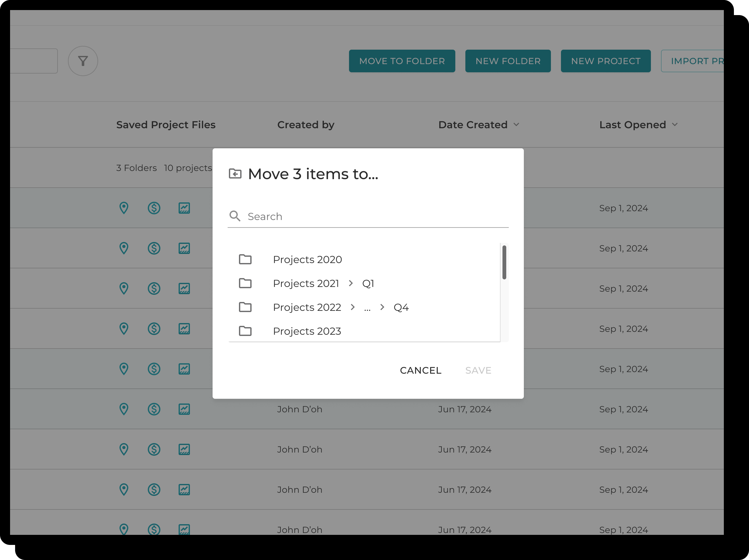Select Projects 2021 Q1 folder

pos(368,283)
